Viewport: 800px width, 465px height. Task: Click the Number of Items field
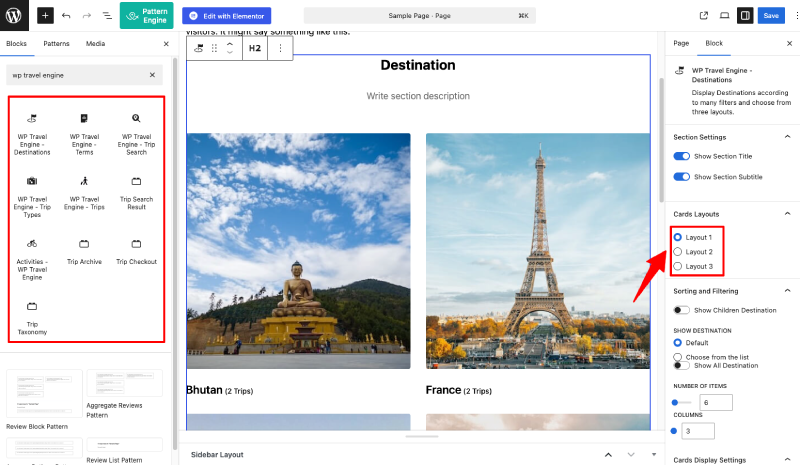[x=716, y=402]
